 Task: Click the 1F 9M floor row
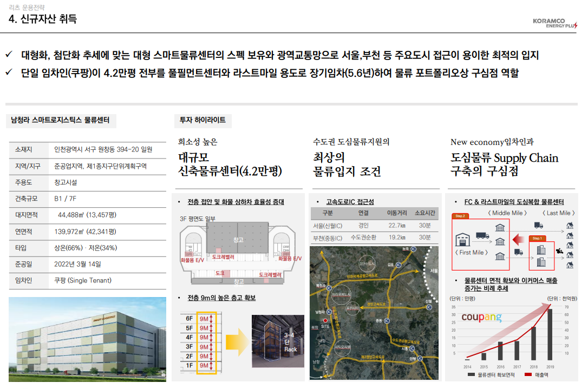201,365
